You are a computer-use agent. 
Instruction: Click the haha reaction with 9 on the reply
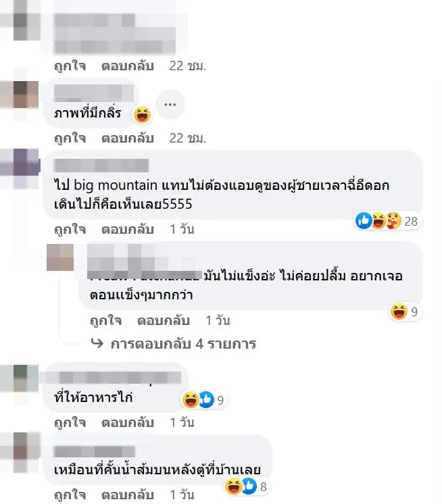(x=399, y=311)
